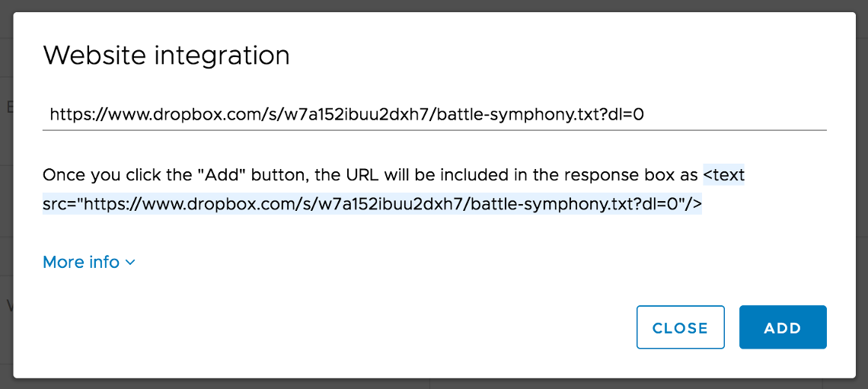
Task: Dismiss dialog with the CLOSE button
Action: pos(680,327)
